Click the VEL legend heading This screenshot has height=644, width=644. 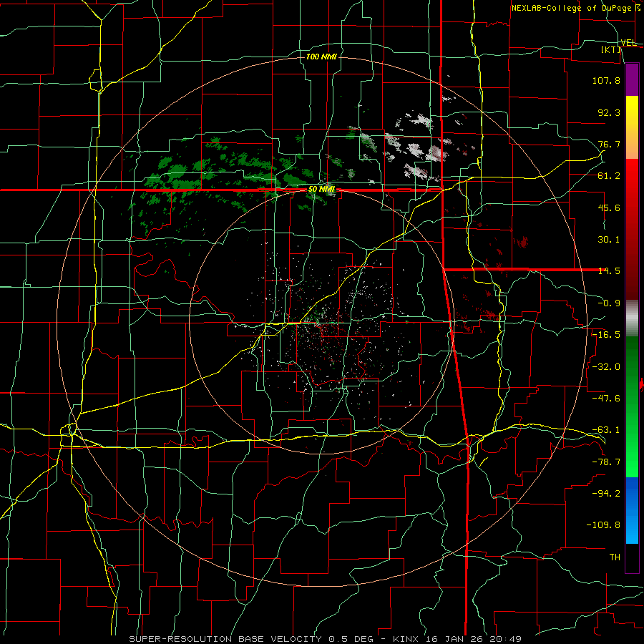[x=628, y=43]
